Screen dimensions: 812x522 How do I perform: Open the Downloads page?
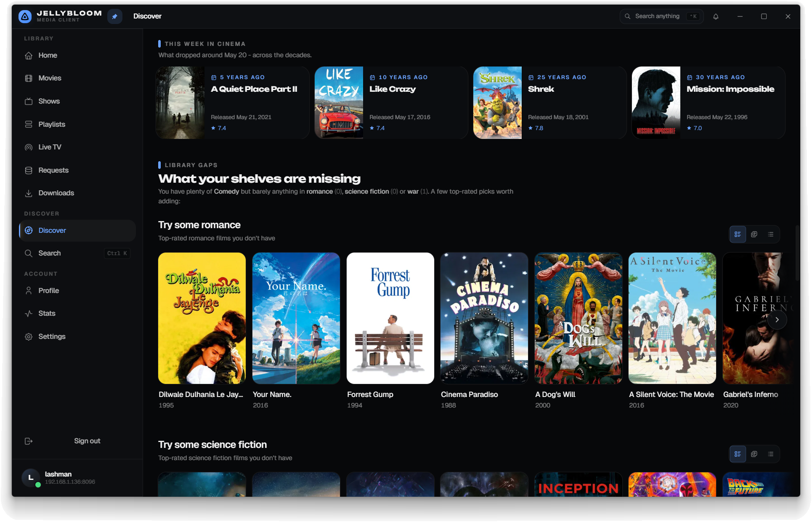tap(77, 193)
